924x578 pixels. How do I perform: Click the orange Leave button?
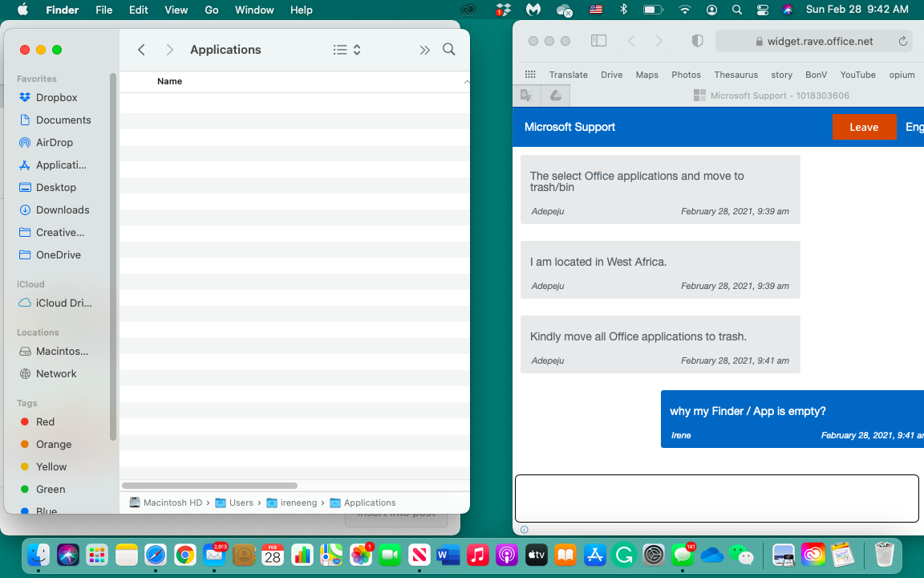(864, 127)
